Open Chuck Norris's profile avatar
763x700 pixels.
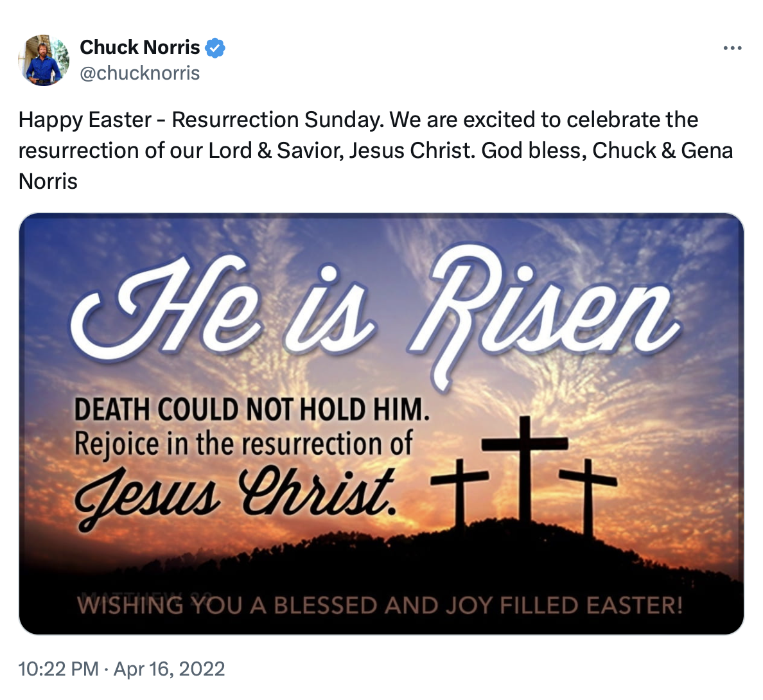pyautogui.click(x=44, y=60)
